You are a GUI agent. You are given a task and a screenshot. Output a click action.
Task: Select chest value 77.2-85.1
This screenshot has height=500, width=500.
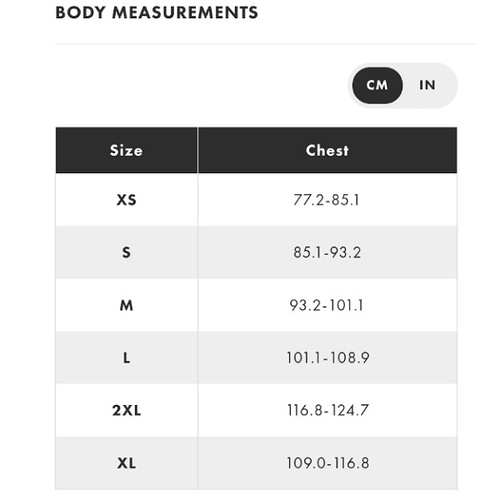327,200
